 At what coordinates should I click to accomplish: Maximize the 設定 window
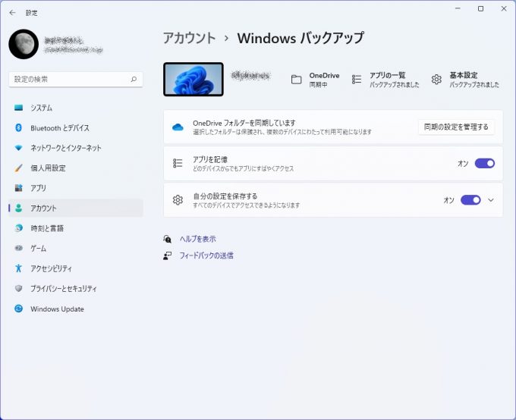tap(481, 8)
